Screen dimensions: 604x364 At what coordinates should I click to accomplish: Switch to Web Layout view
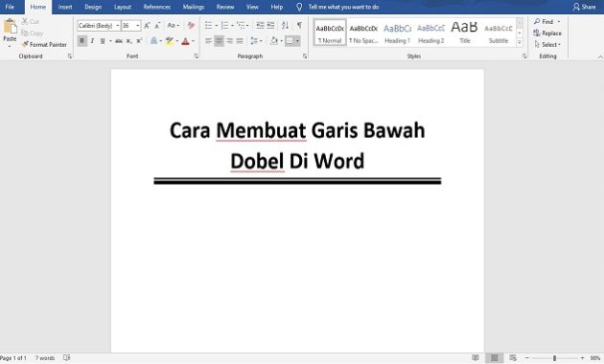coord(513,358)
